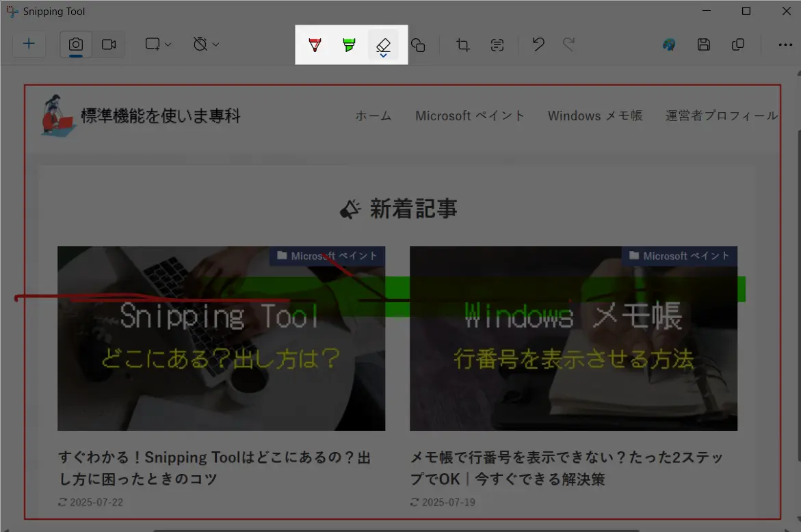This screenshot has width=801, height=532.
Task: Undo the last annotation
Action: pyautogui.click(x=538, y=44)
